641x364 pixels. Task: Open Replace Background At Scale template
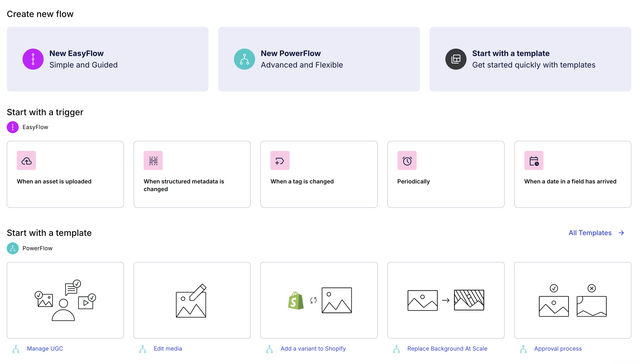coord(447,348)
